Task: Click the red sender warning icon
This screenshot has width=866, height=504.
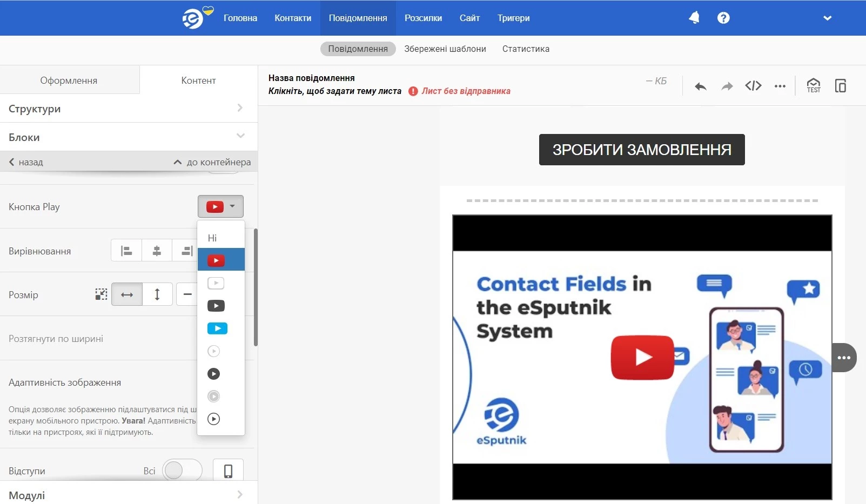Action: 413,91
